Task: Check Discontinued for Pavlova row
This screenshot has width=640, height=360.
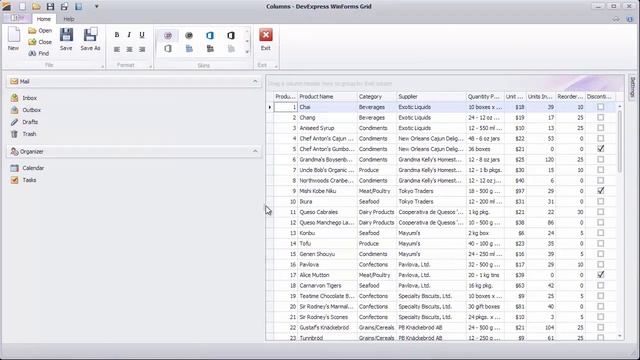Action: tap(600, 264)
